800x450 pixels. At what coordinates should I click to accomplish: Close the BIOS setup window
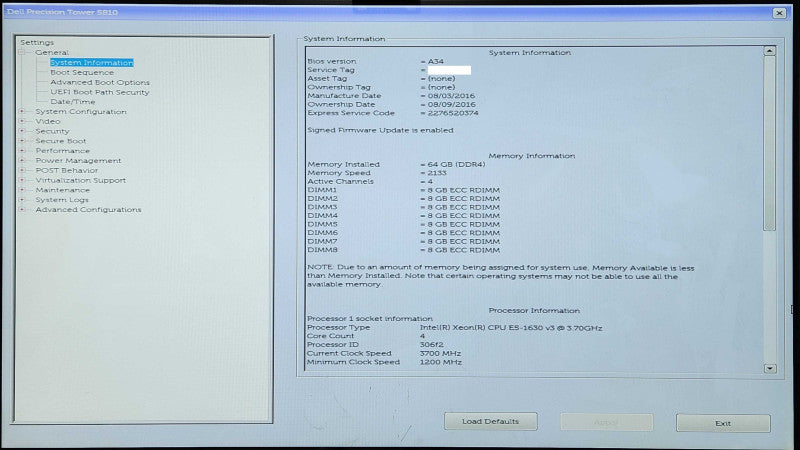click(779, 13)
